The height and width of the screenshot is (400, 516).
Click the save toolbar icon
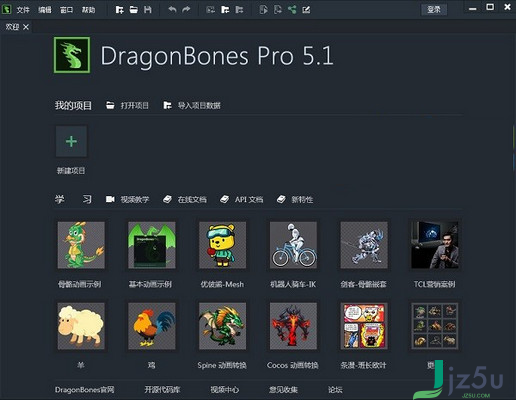148,10
